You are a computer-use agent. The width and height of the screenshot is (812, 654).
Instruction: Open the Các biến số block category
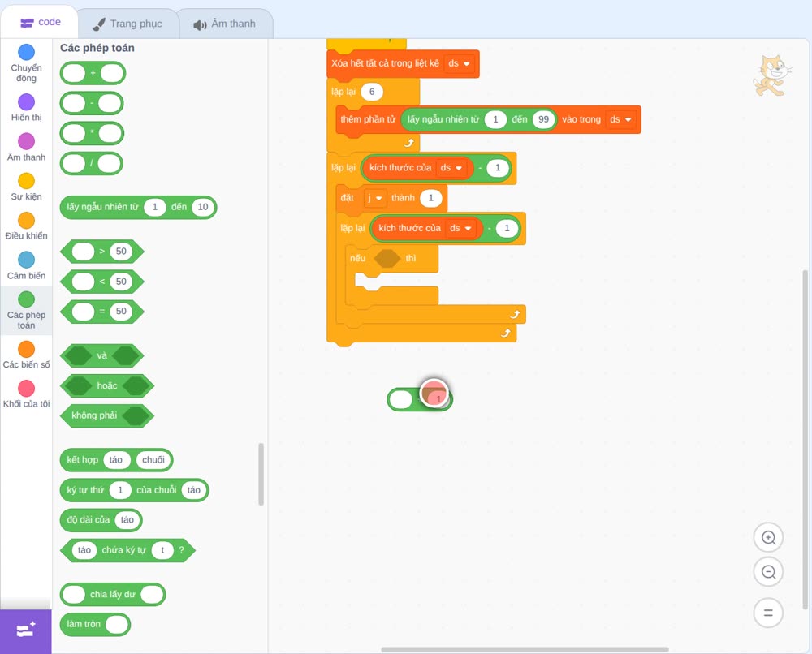point(26,355)
